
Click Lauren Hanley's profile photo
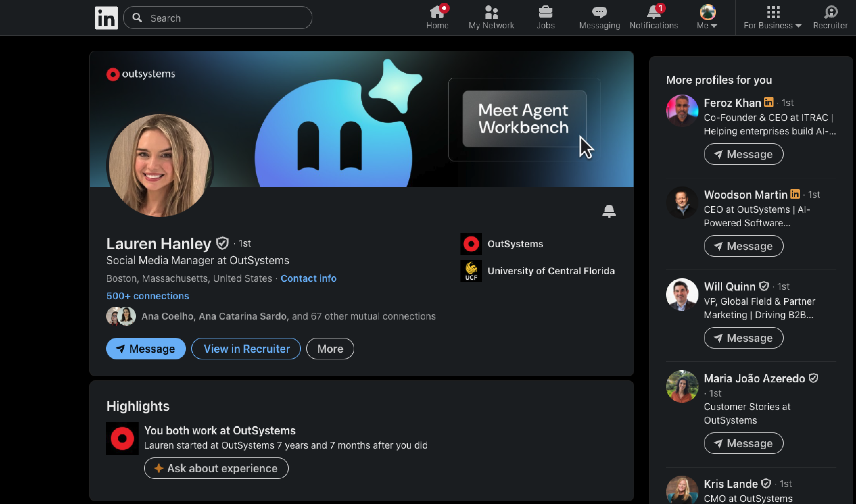160,166
